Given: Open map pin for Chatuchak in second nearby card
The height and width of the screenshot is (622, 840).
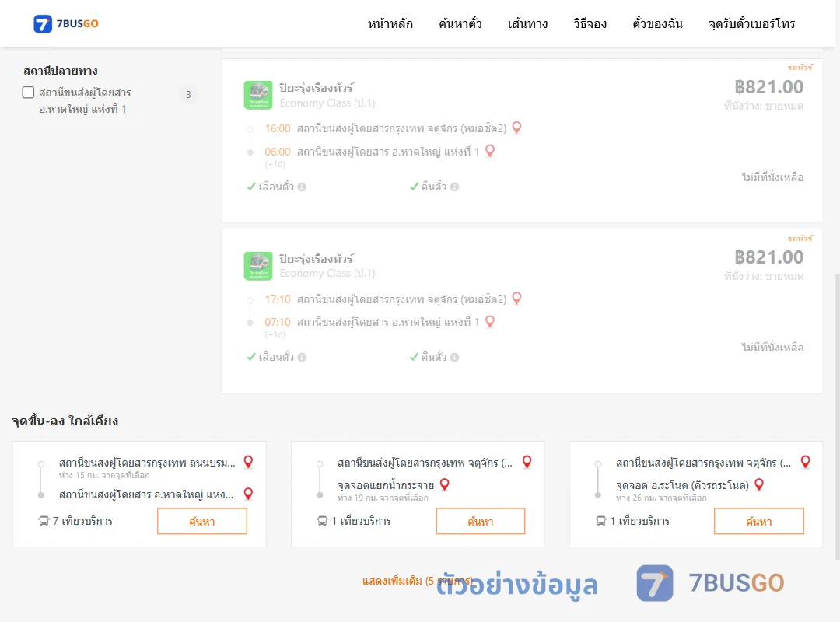Looking at the screenshot, I should pos(527,462).
